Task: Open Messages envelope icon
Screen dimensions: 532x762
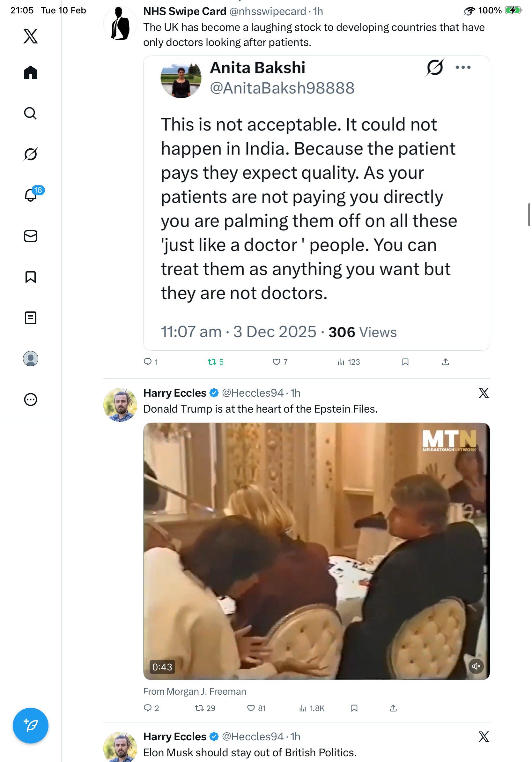Action: click(x=31, y=236)
